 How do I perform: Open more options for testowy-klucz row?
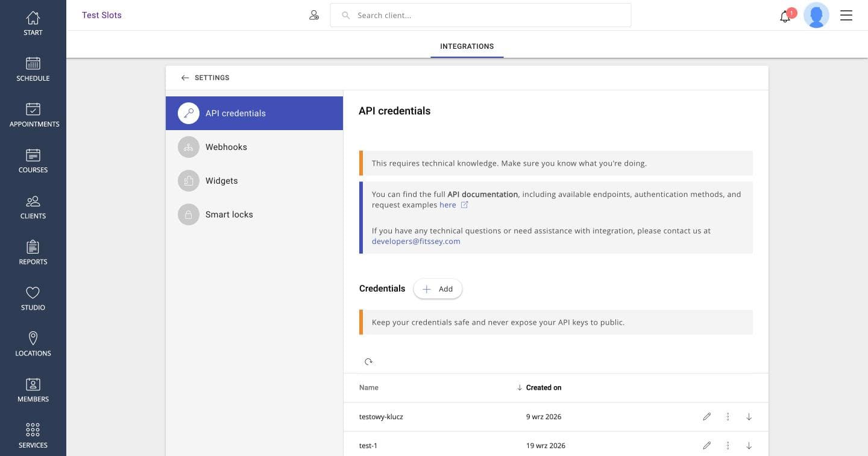(728, 417)
